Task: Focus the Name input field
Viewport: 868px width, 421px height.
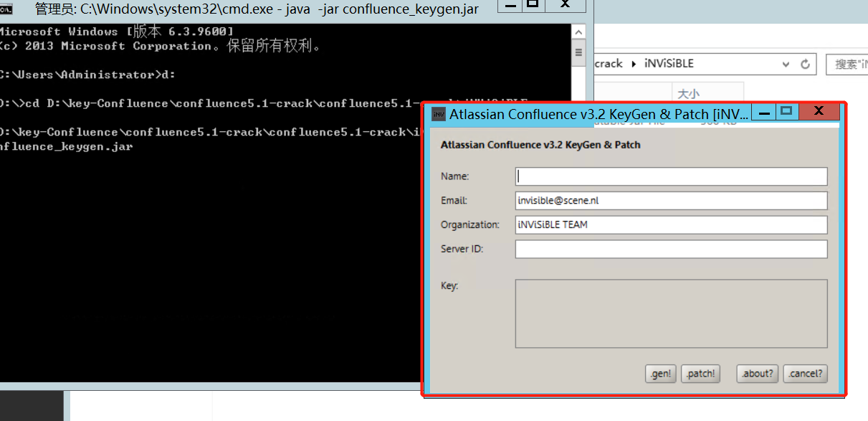Action: [671, 176]
